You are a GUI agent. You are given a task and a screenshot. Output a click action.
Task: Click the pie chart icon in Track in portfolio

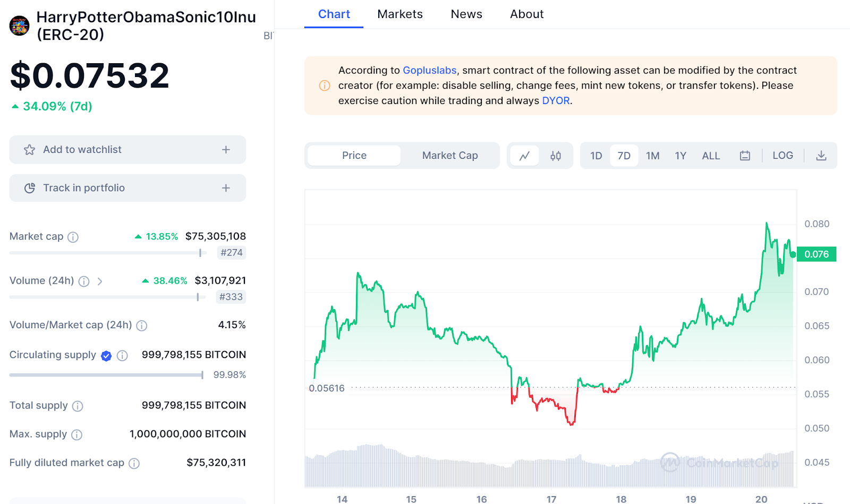pos(30,188)
